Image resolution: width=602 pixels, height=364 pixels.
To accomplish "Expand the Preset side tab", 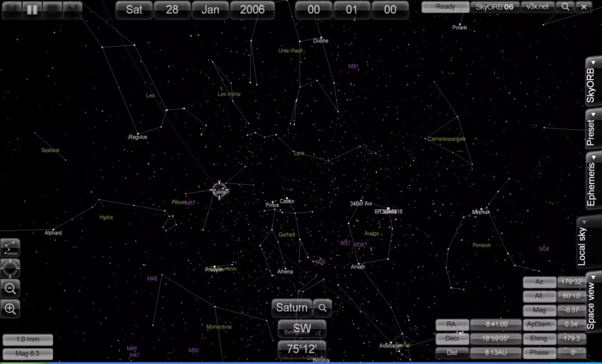I will (x=593, y=129).
